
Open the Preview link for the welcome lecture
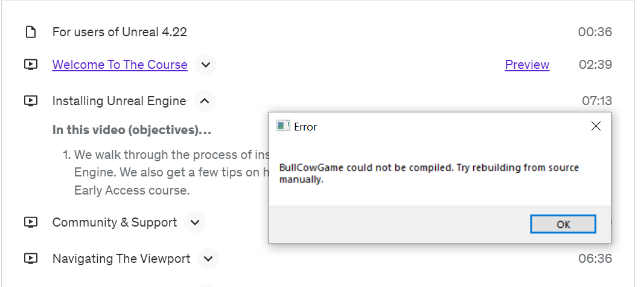click(x=527, y=65)
